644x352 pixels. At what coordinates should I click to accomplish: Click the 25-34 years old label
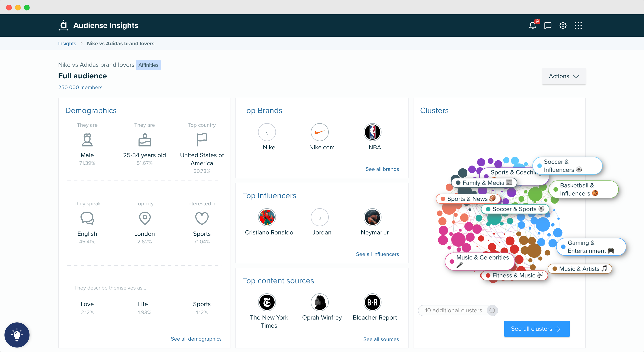pyautogui.click(x=144, y=155)
